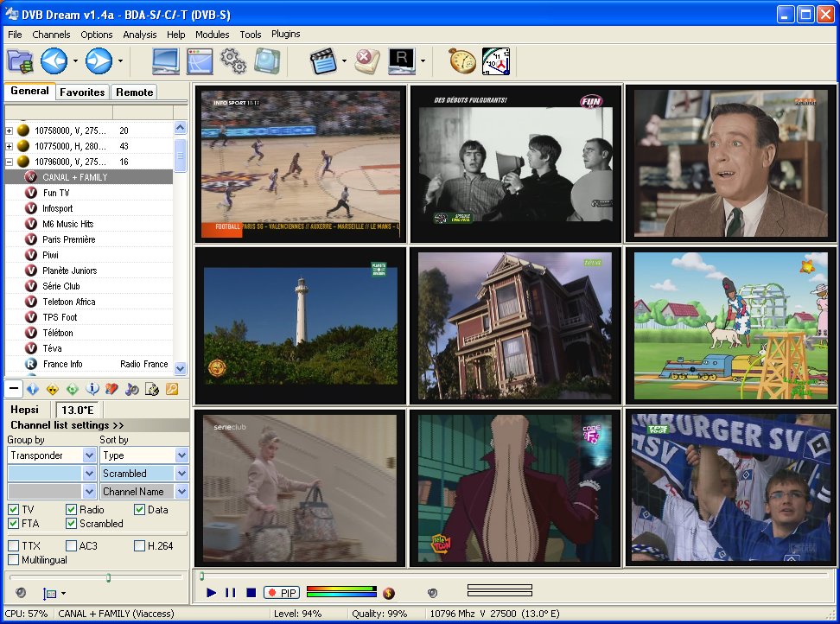
Task: Enable the AC3 filter checkbox
Action: point(71,546)
